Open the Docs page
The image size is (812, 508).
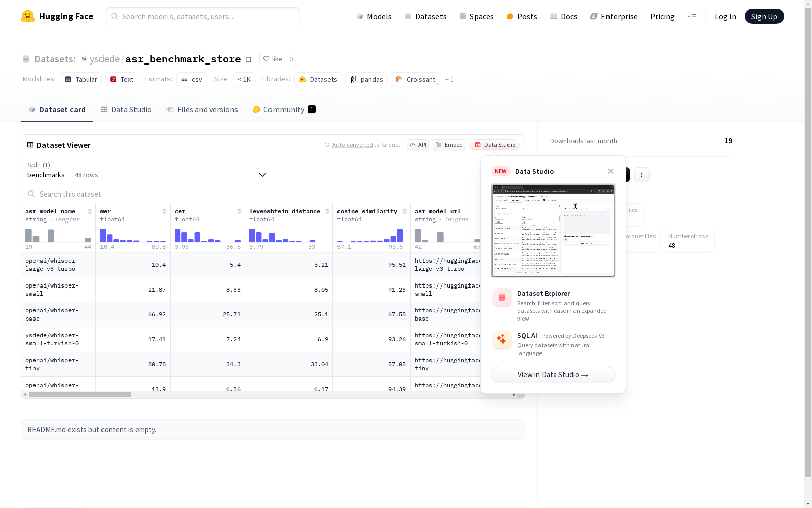(563, 16)
